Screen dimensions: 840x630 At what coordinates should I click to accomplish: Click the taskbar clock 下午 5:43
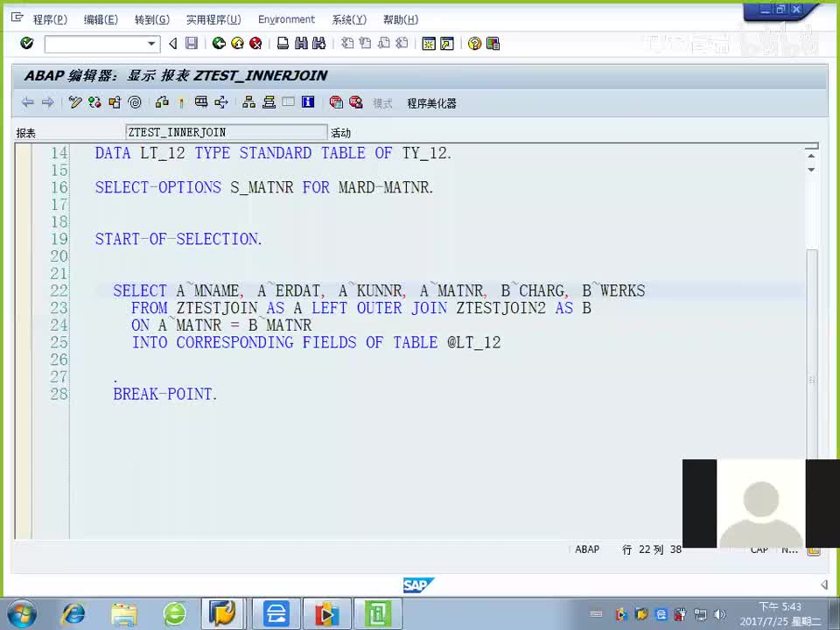(780, 607)
